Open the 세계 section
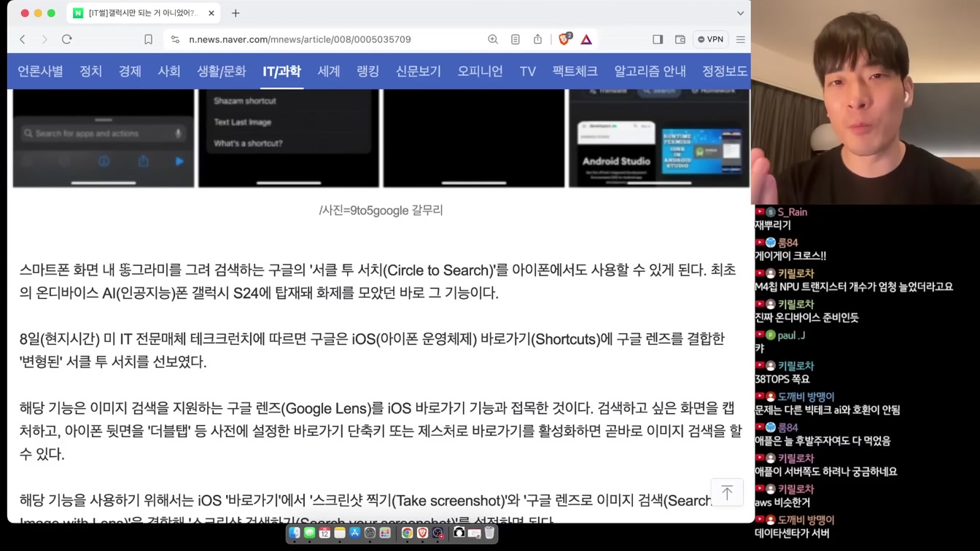 click(x=329, y=71)
